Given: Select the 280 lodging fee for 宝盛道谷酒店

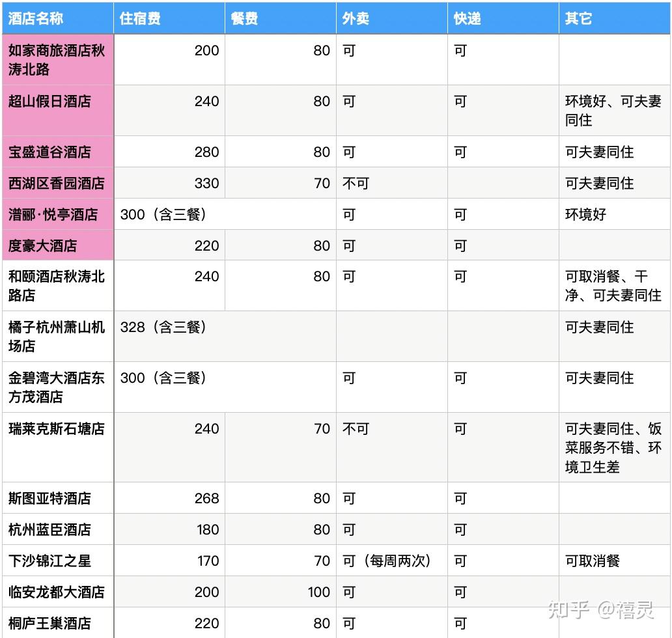Looking at the screenshot, I should pos(169,152).
